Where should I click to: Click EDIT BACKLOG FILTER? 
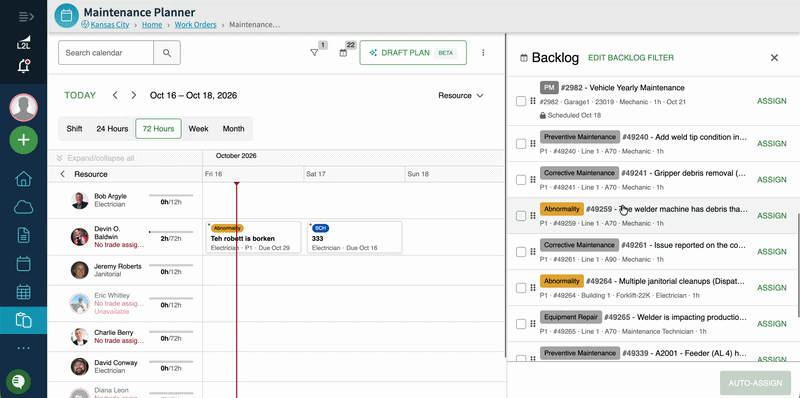click(631, 58)
